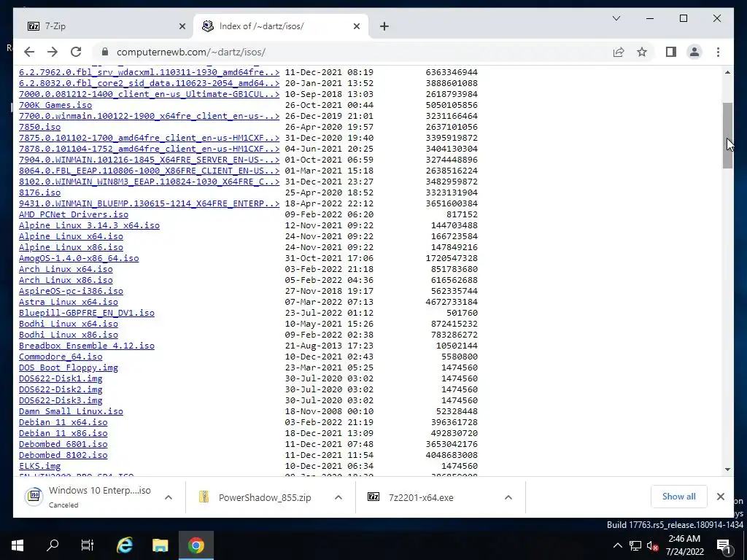This screenshot has width=747, height=560.
Task: Expand options for PowerShadow_855.zip download
Action: tap(338, 497)
